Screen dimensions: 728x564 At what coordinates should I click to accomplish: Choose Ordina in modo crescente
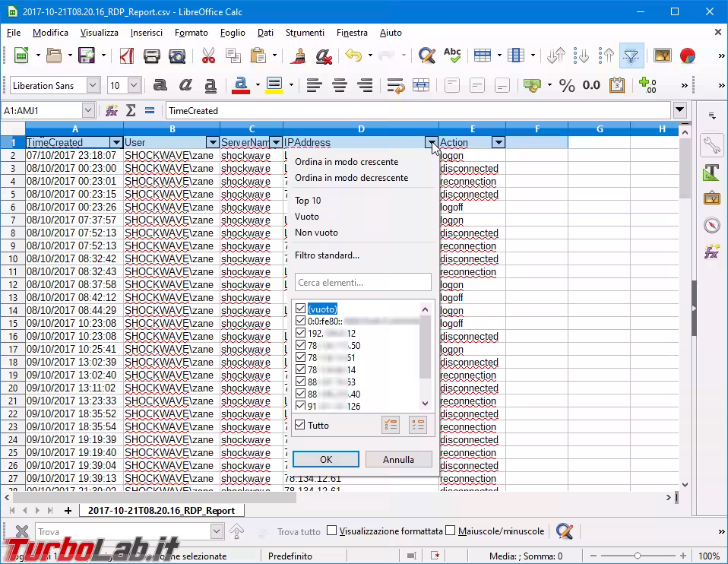click(x=347, y=162)
